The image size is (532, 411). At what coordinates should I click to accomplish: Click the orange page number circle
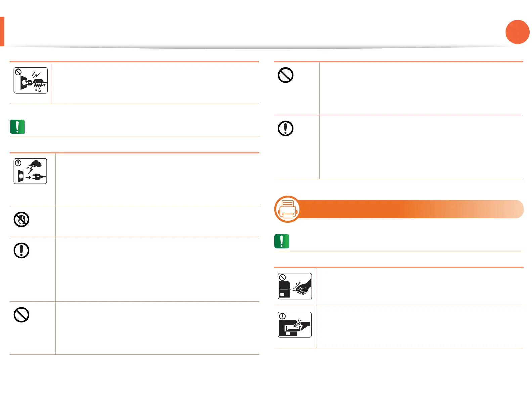[518, 32]
